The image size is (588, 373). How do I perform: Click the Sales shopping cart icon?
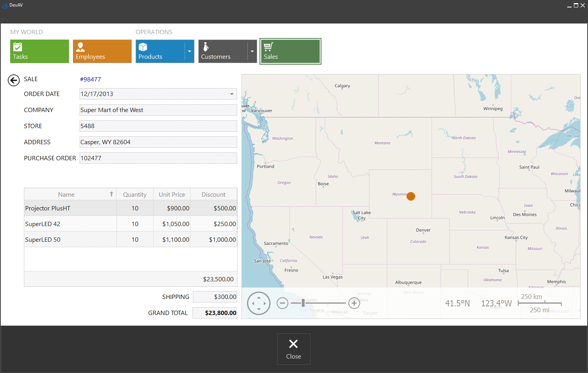click(x=268, y=46)
